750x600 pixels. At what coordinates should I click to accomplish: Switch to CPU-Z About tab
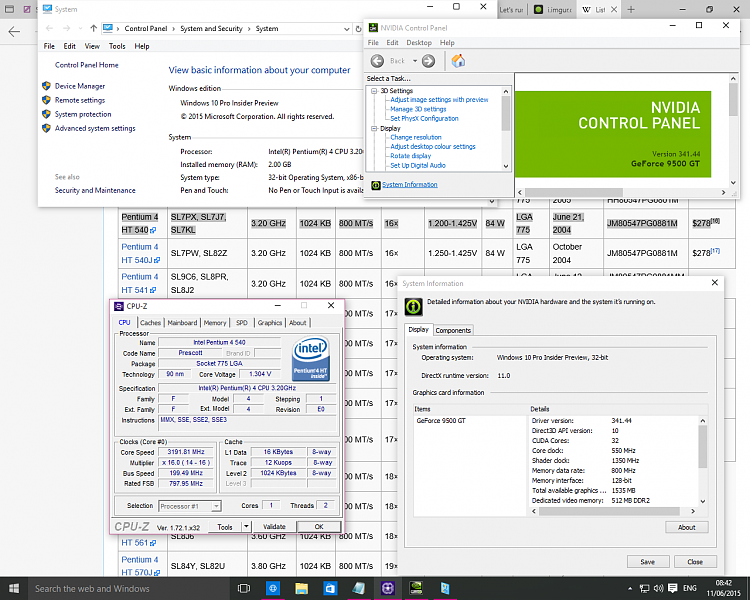298,323
